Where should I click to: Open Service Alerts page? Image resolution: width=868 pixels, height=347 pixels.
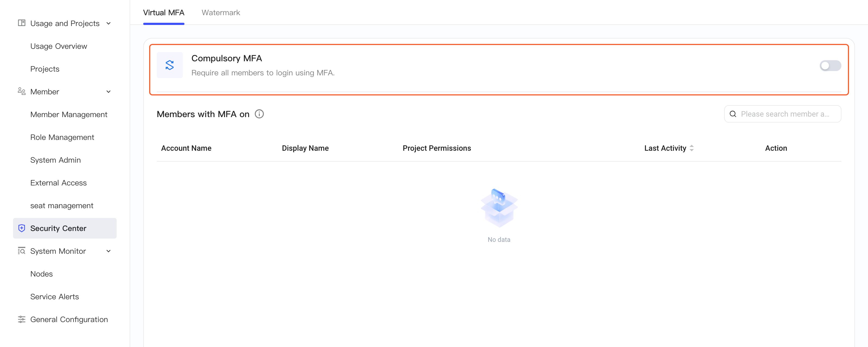coord(54,297)
